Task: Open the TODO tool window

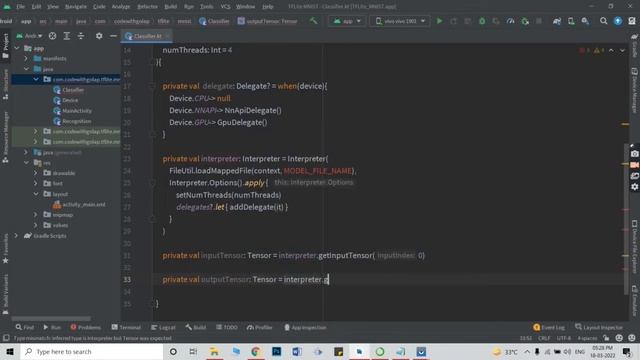Action: point(227,327)
